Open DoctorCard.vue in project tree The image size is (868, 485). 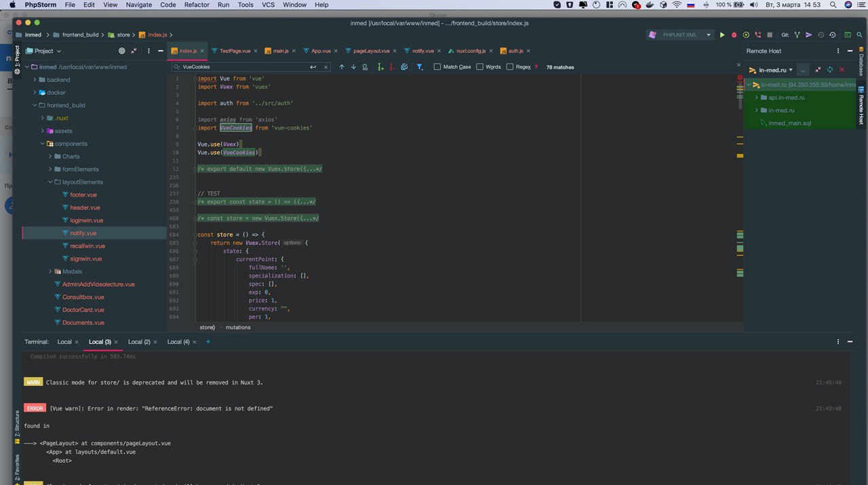83,310
